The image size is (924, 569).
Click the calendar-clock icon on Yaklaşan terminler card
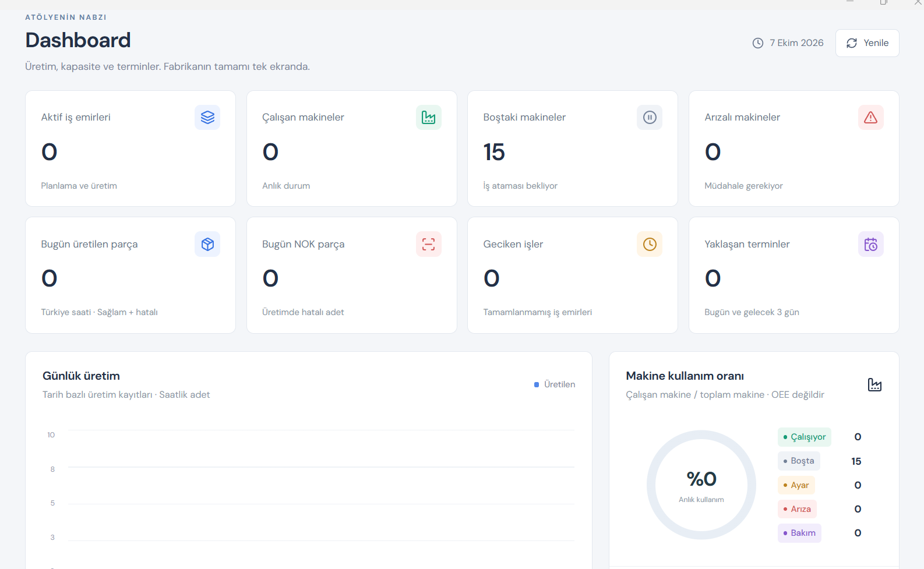click(x=870, y=244)
